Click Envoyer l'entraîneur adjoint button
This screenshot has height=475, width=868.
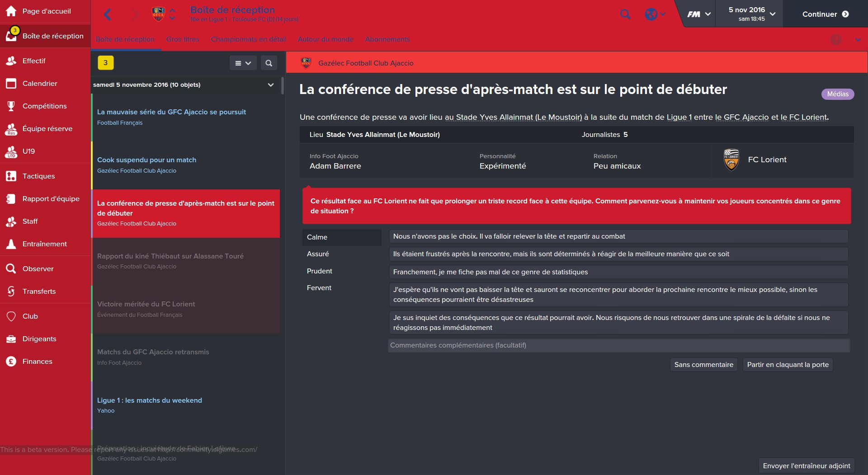pyautogui.click(x=807, y=466)
